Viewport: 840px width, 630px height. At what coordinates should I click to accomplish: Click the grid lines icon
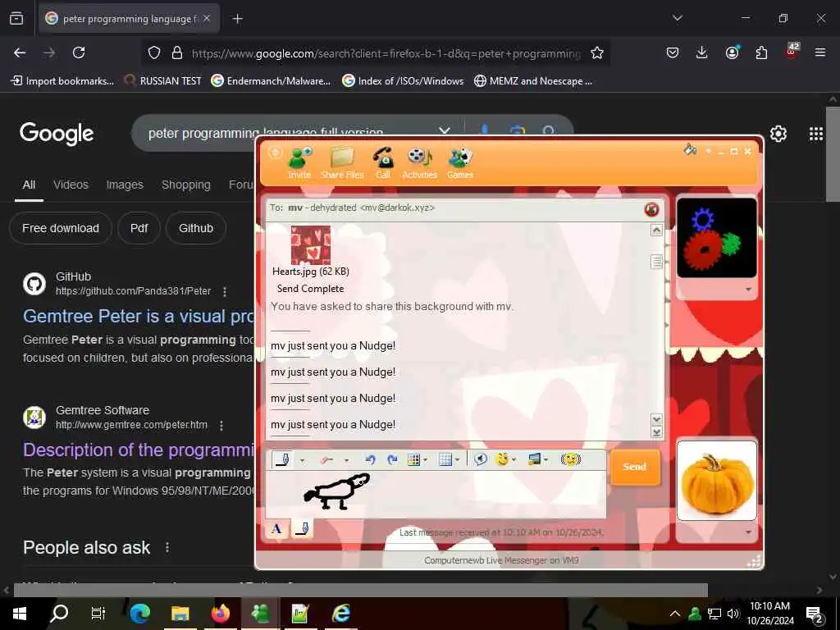445,459
